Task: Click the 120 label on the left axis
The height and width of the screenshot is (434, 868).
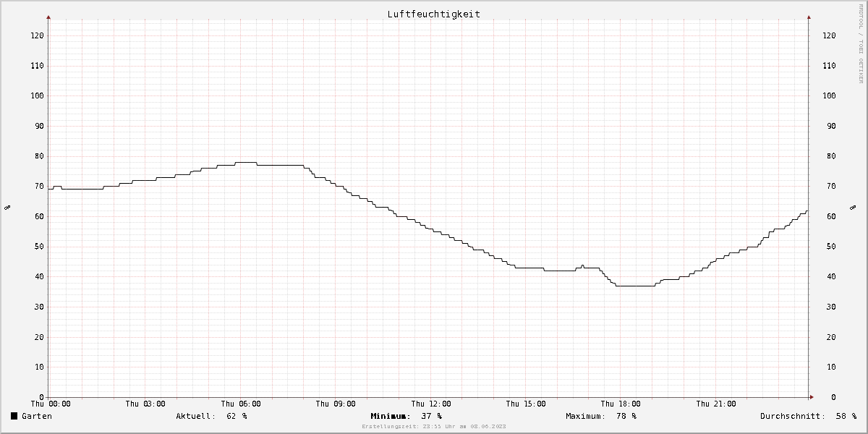Action: (x=36, y=35)
